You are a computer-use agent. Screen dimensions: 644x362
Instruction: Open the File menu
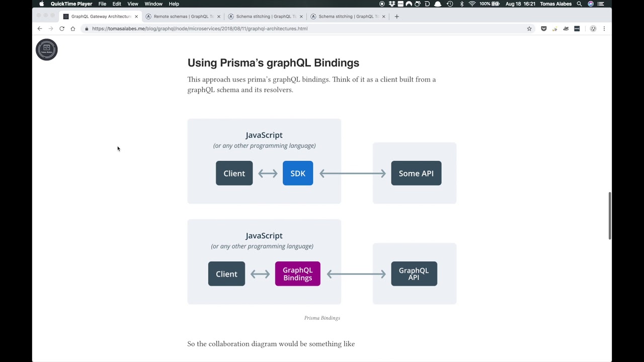pyautogui.click(x=102, y=4)
